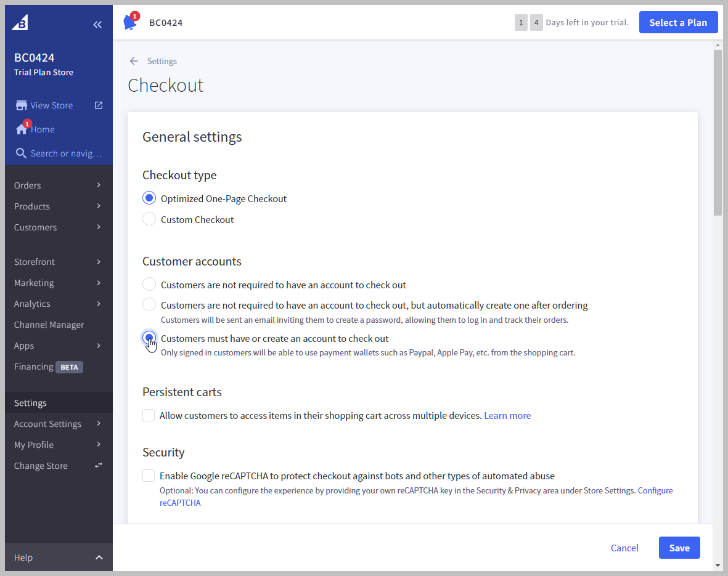Open Channel Manager in sidebar
Screen dimensions: 728x576
49,325
